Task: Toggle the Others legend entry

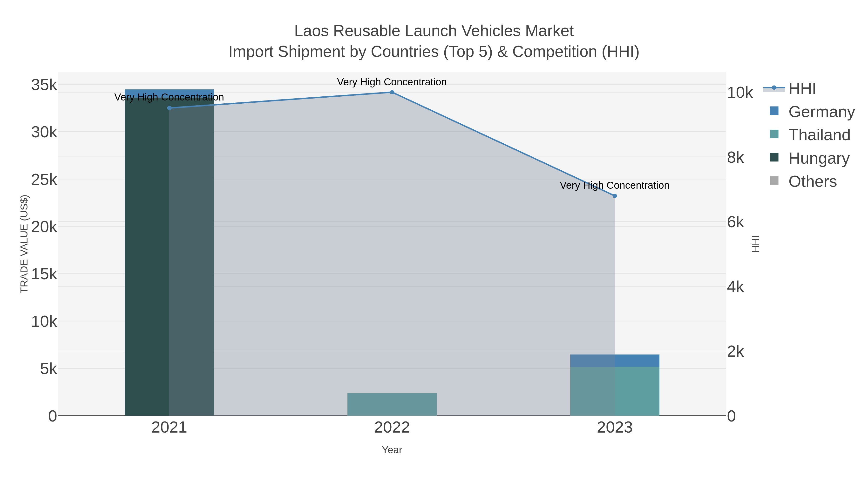Action: pos(803,181)
